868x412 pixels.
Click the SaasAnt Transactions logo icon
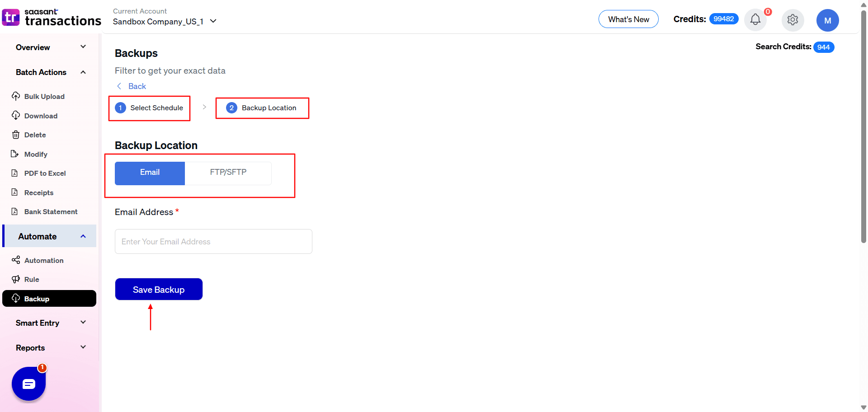(11, 18)
